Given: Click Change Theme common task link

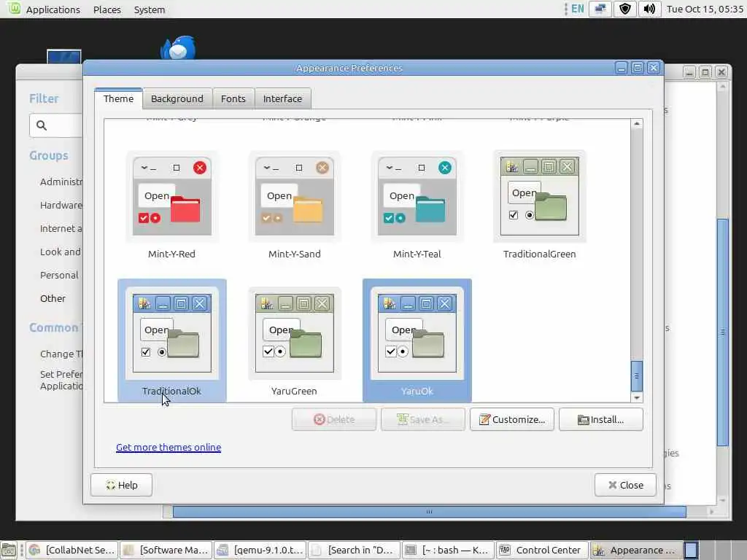Looking at the screenshot, I should (x=61, y=354).
